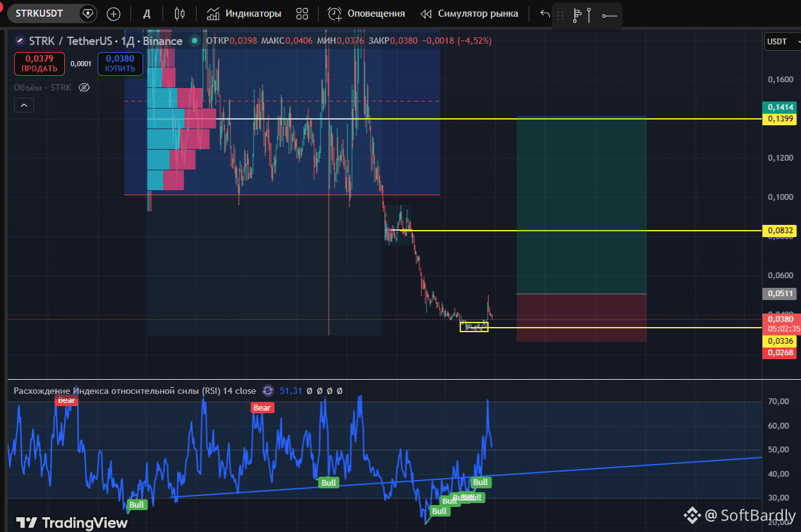Select the 0,0832 yellow price label

tap(780, 230)
